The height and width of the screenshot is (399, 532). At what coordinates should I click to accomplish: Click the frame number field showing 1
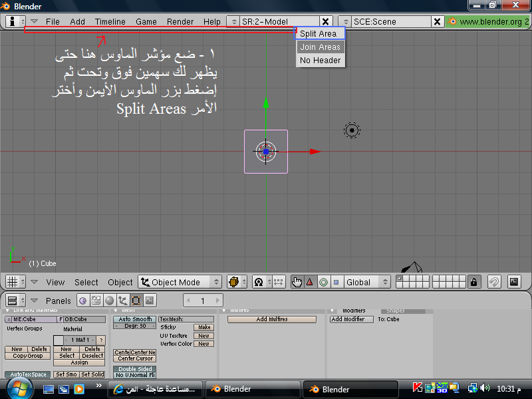click(203, 301)
